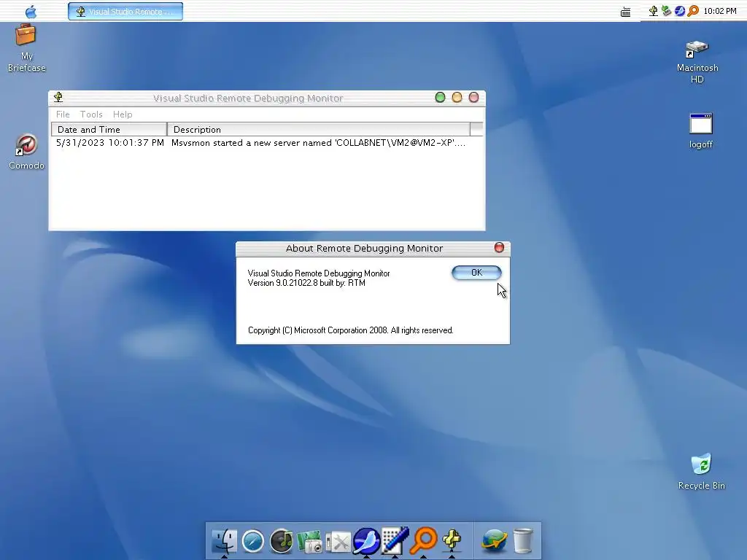The image size is (747, 560).
Task: Open the Comodo desktop shortcut
Action: [x=27, y=152]
